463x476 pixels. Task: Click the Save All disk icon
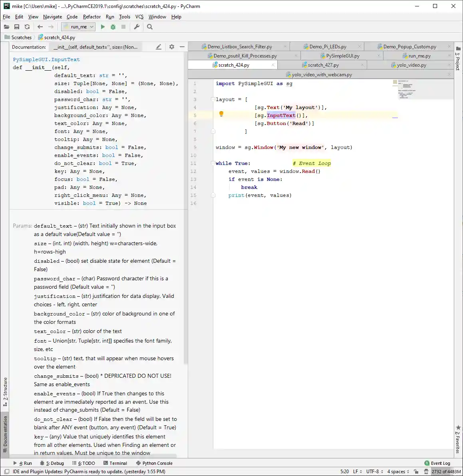click(x=17, y=27)
